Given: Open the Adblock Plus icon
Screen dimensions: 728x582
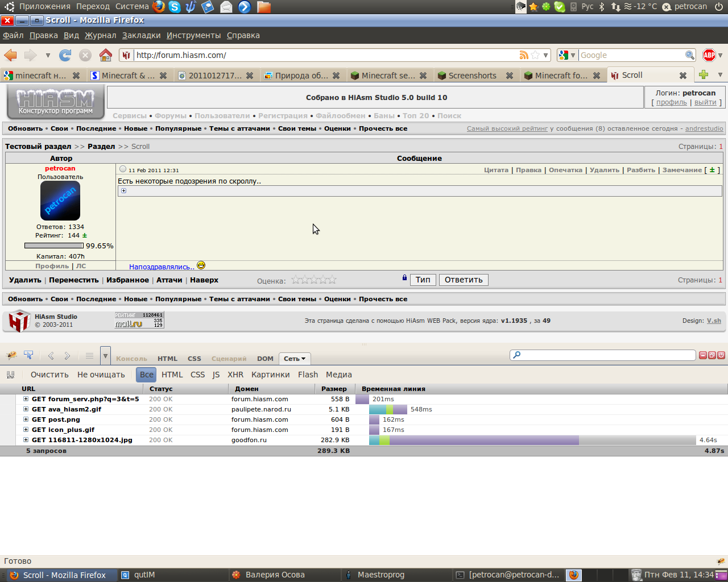Looking at the screenshot, I should pos(709,55).
